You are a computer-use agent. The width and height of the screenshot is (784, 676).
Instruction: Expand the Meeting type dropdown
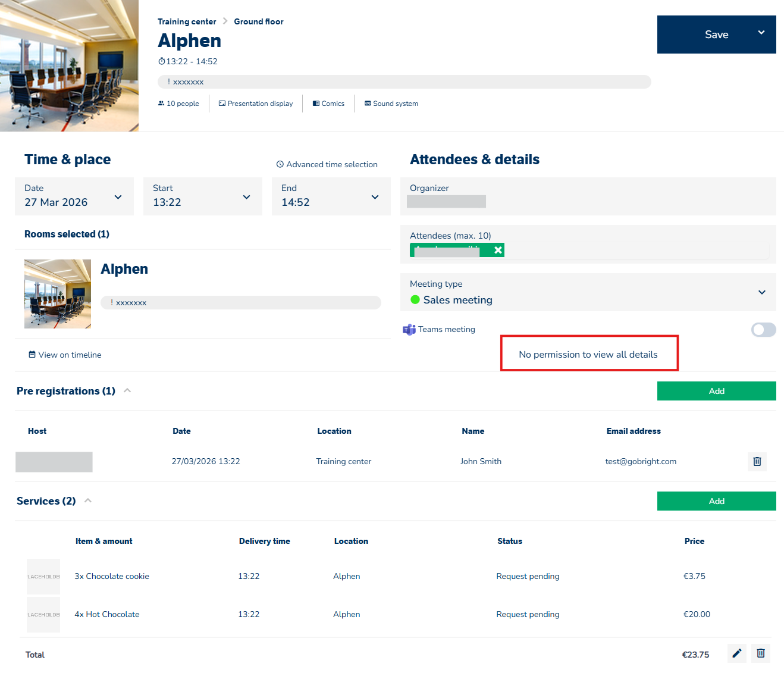[761, 292]
